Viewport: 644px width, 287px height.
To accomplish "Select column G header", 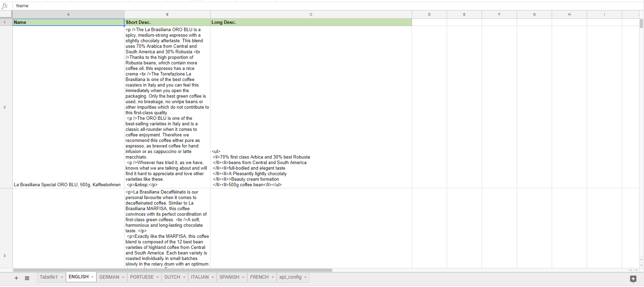I will 534,15.
